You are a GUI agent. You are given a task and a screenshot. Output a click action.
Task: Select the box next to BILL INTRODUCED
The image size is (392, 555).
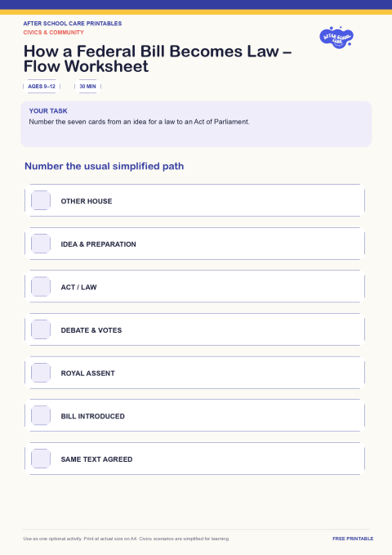[x=41, y=415]
